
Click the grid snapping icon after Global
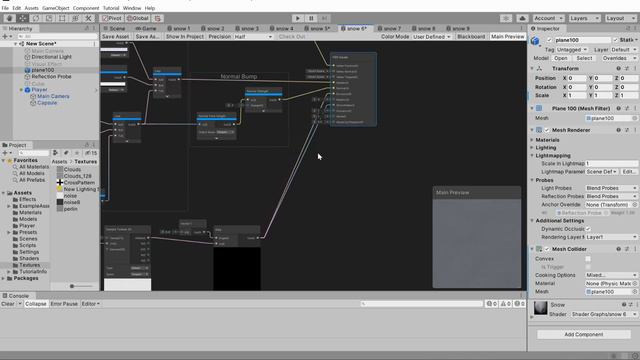click(x=158, y=18)
